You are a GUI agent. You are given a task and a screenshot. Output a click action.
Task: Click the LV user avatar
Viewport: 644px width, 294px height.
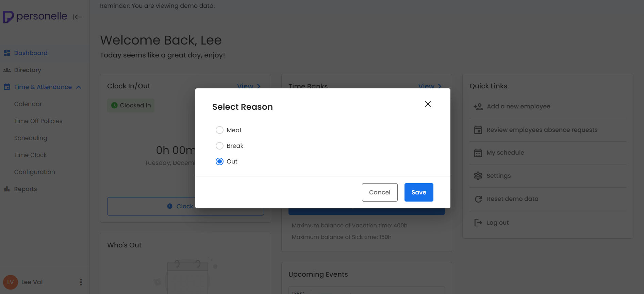pos(11,282)
